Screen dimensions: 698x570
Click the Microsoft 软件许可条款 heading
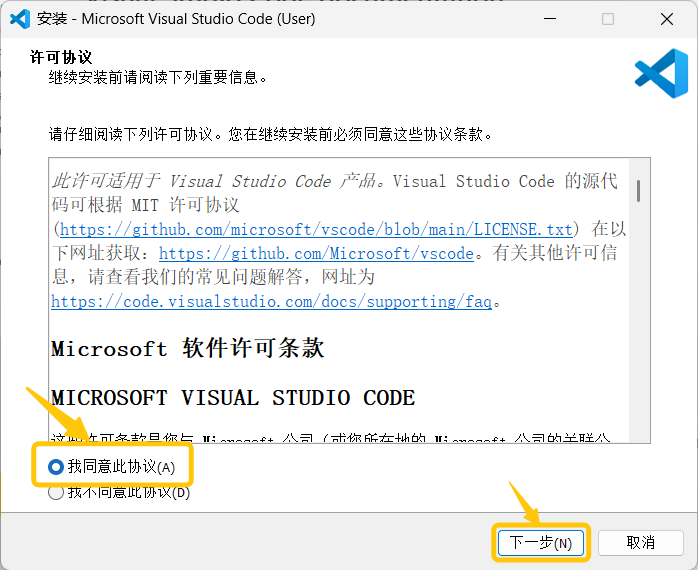[x=188, y=349]
